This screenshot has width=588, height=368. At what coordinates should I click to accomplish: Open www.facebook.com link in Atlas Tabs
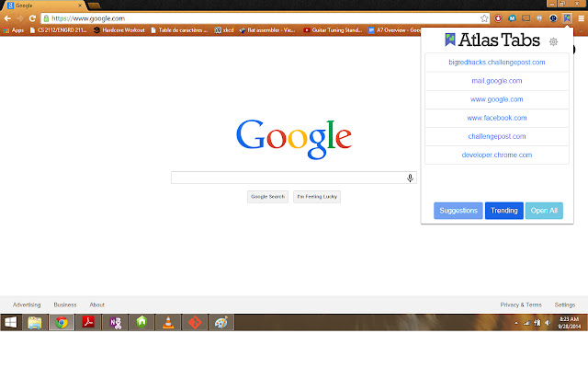pyautogui.click(x=497, y=118)
